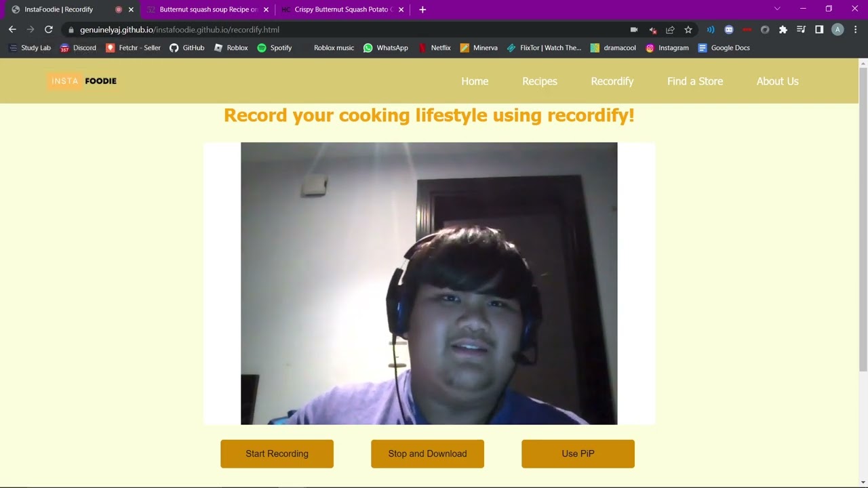Open the Minerva bookmark
This screenshot has height=488, width=868.
pos(479,48)
